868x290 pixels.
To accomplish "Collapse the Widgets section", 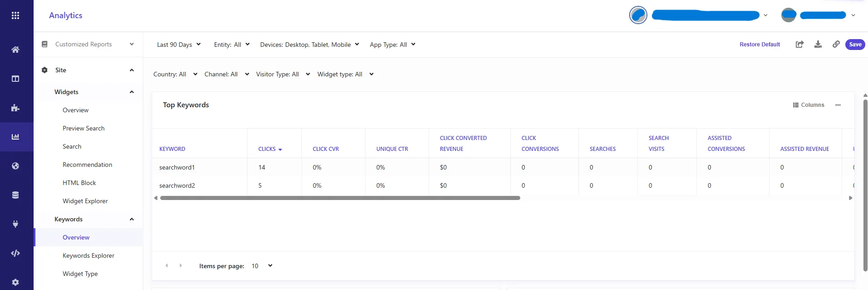I will [x=132, y=92].
